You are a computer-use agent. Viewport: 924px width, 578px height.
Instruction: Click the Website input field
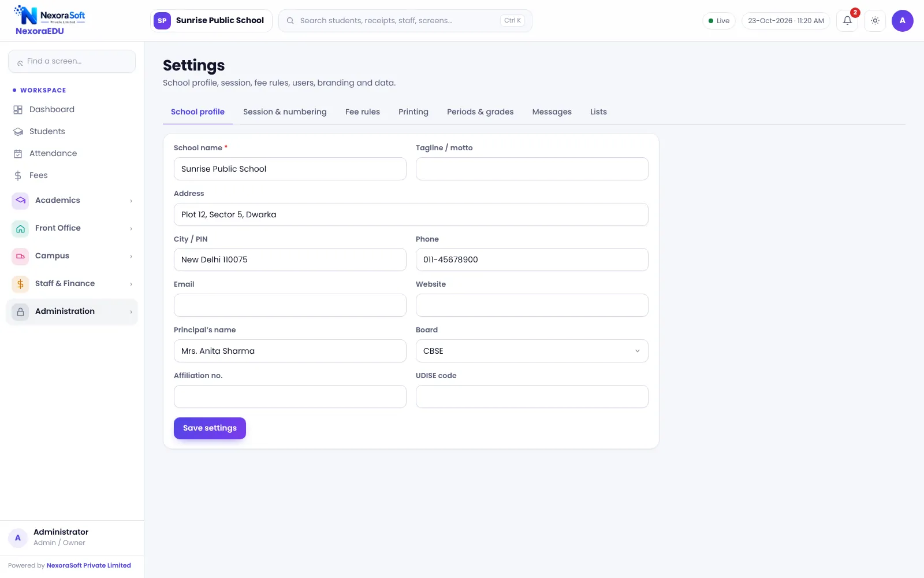tap(532, 305)
